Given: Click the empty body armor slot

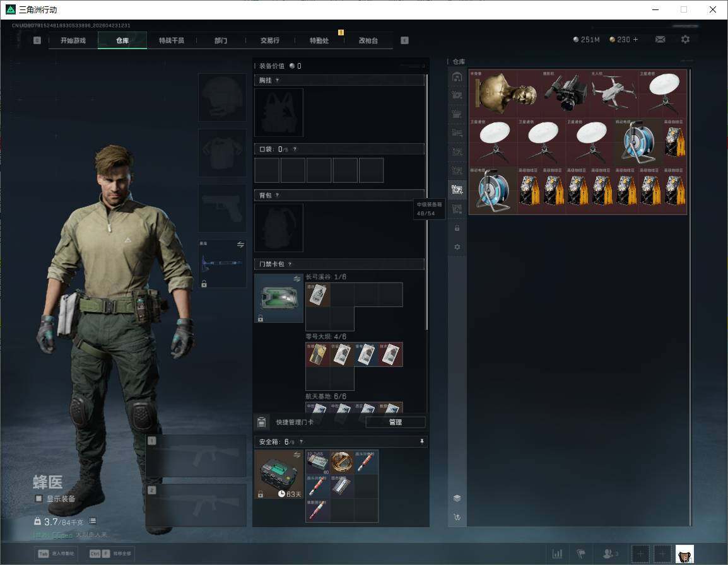Looking at the screenshot, I should [223, 153].
